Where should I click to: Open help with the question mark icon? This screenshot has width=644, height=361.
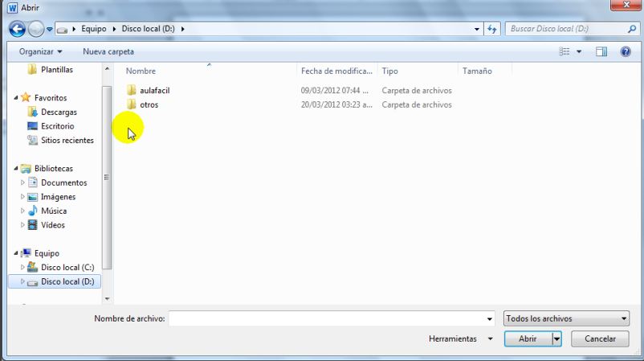tap(626, 51)
